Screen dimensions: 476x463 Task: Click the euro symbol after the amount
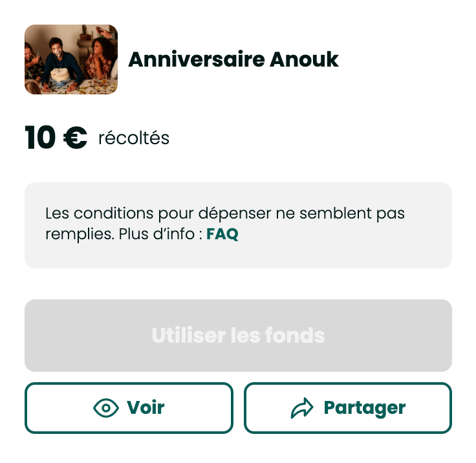pyautogui.click(x=75, y=138)
